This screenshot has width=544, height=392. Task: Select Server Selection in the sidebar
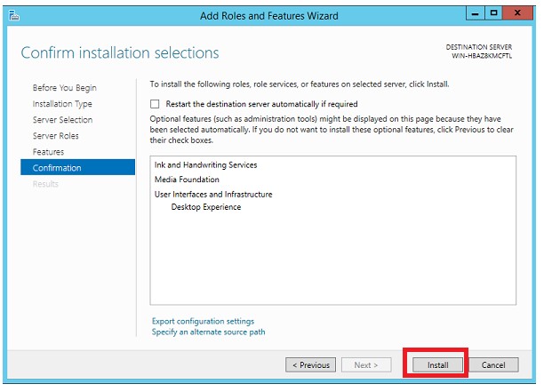[x=62, y=120]
